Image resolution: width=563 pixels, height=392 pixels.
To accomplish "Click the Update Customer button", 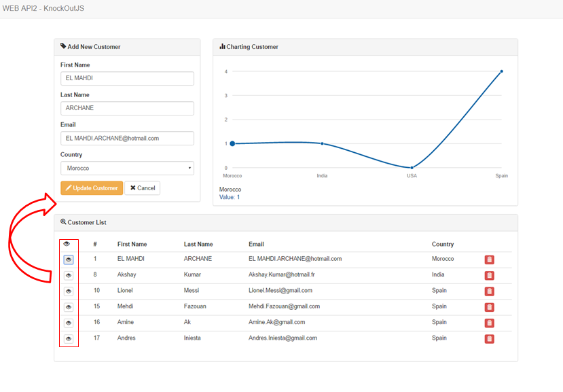I will tap(92, 188).
